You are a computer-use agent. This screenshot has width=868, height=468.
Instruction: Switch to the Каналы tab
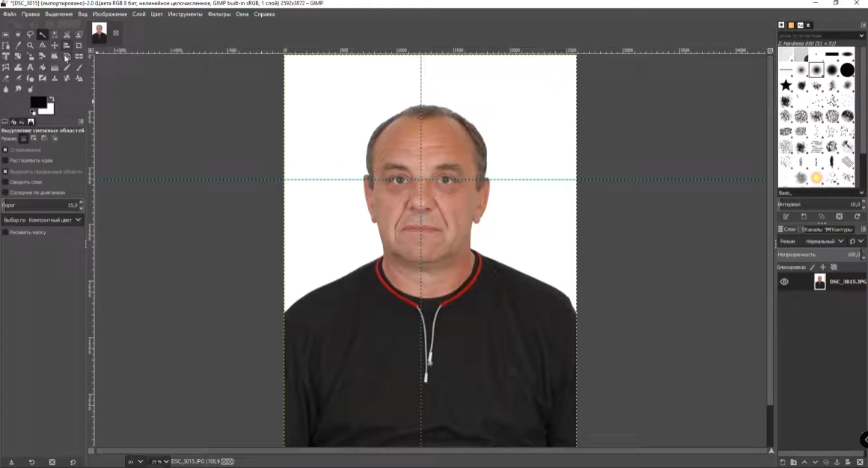pos(810,229)
